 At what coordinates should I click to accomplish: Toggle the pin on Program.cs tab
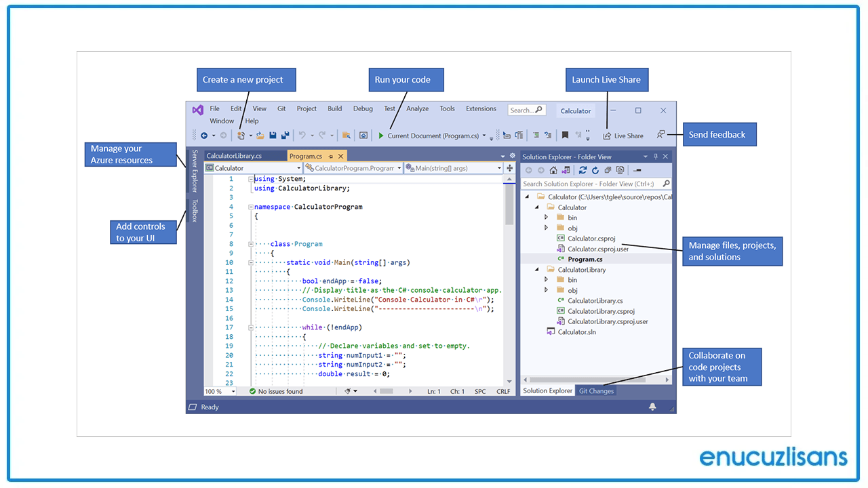click(331, 157)
